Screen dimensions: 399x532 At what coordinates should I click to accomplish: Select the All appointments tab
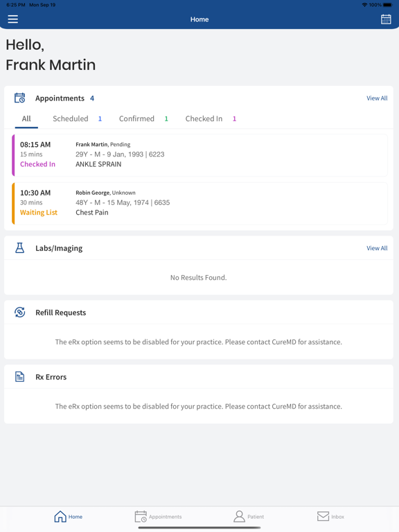(x=26, y=118)
